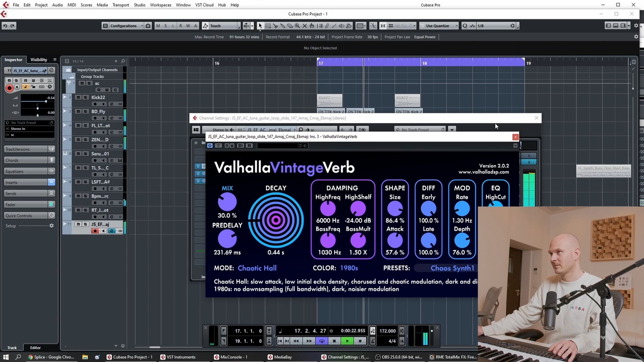Open the Find Tracks search icon
This screenshot has height=362, width=644.
(123, 61)
